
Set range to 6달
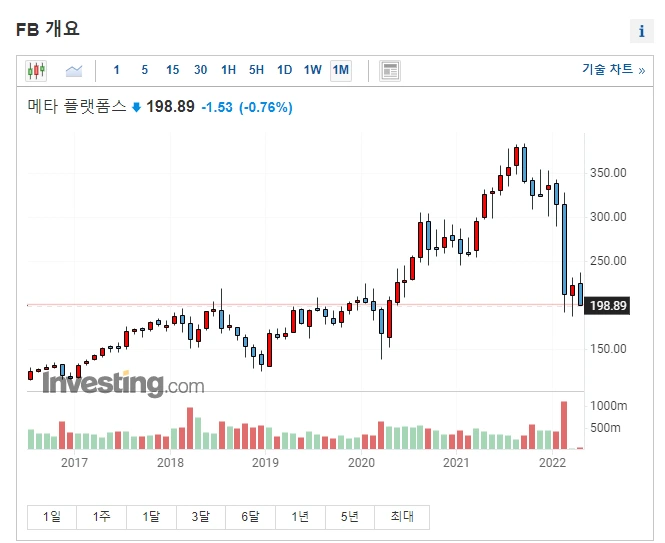click(251, 517)
